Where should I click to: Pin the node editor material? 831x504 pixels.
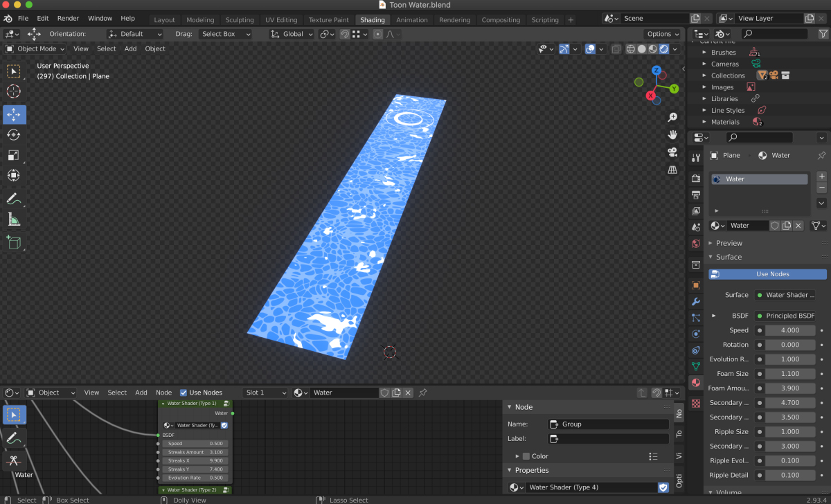(423, 393)
